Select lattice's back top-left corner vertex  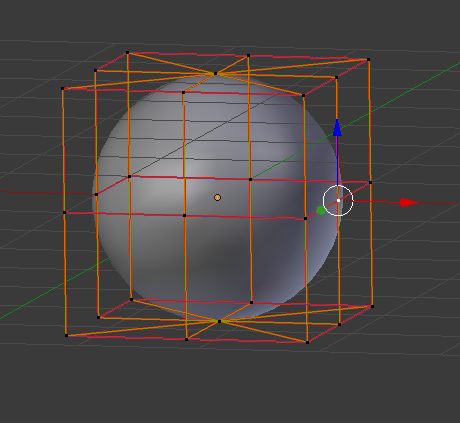click(127, 53)
